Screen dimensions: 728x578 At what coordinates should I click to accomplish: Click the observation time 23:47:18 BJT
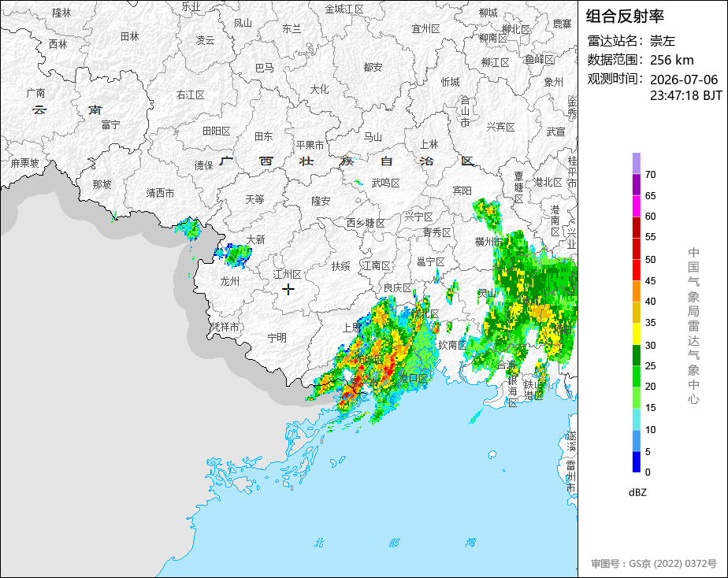[x=685, y=95]
